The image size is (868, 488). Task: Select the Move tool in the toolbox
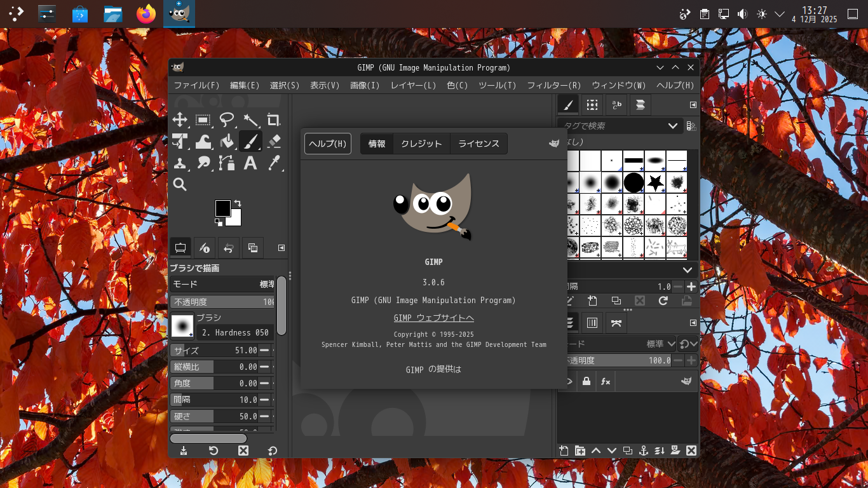[x=180, y=119]
